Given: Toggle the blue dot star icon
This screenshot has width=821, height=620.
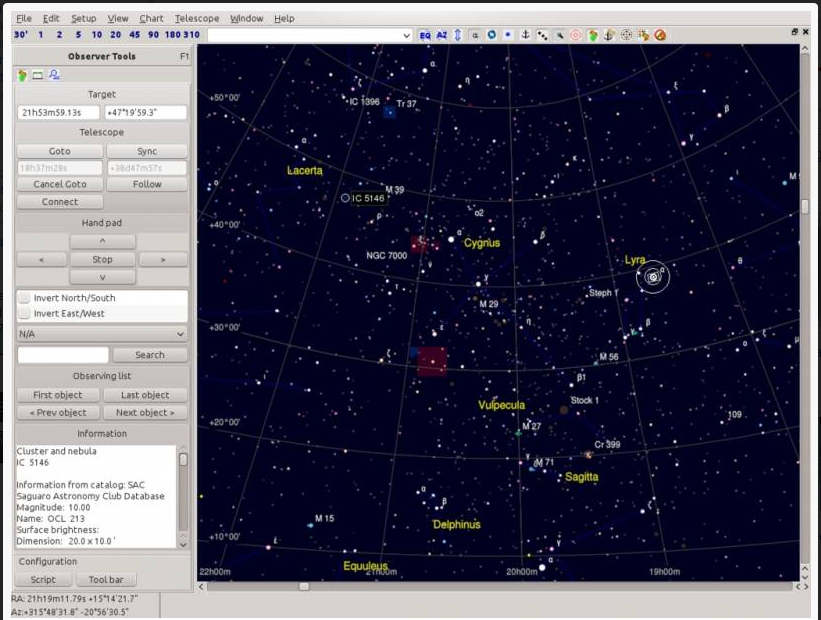Looking at the screenshot, I should click(x=508, y=35).
